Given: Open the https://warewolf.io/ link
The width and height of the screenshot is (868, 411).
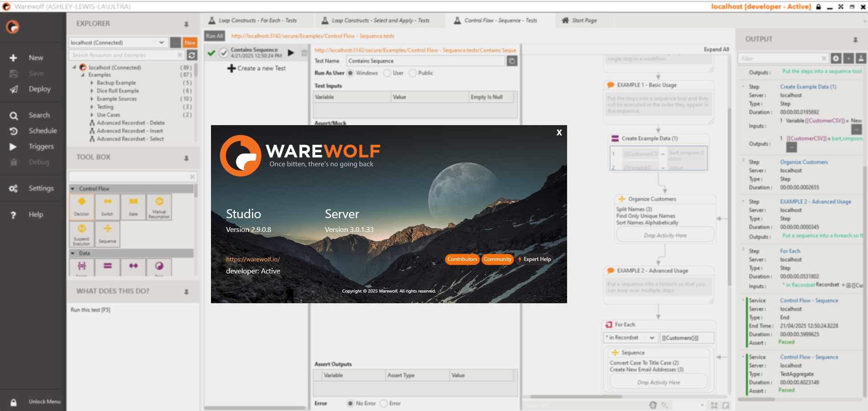Looking at the screenshot, I should click(x=253, y=259).
